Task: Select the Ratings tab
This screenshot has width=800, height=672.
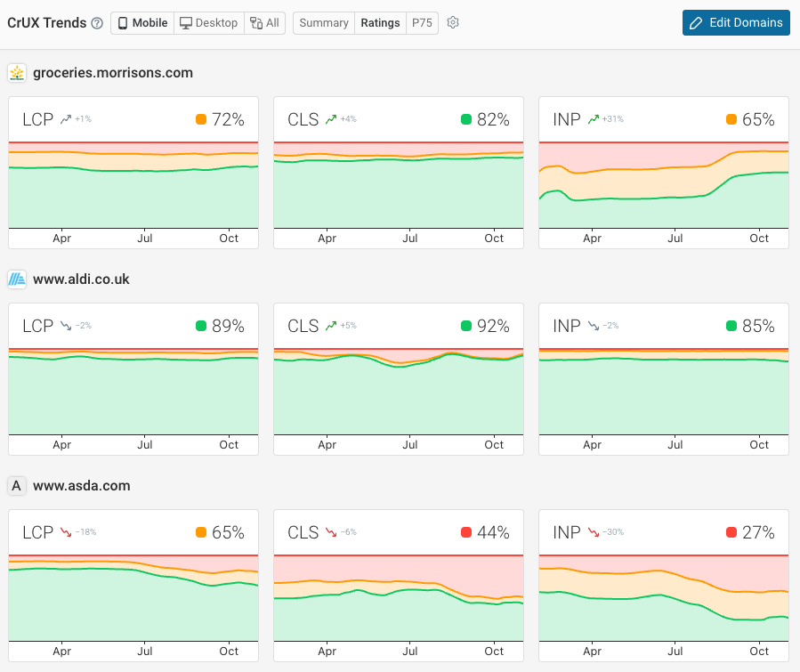Action: pyautogui.click(x=380, y=22)
